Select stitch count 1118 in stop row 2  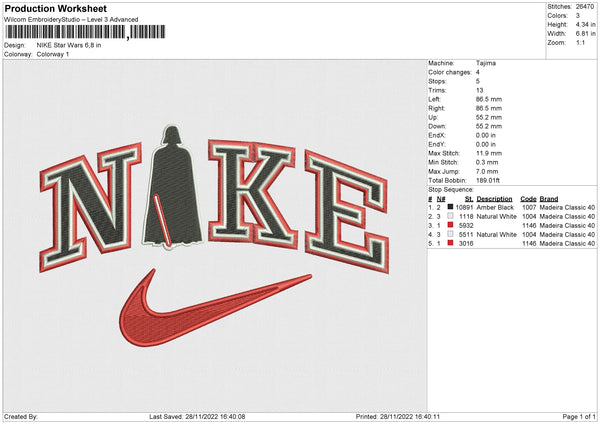click(x=466, y=217)
